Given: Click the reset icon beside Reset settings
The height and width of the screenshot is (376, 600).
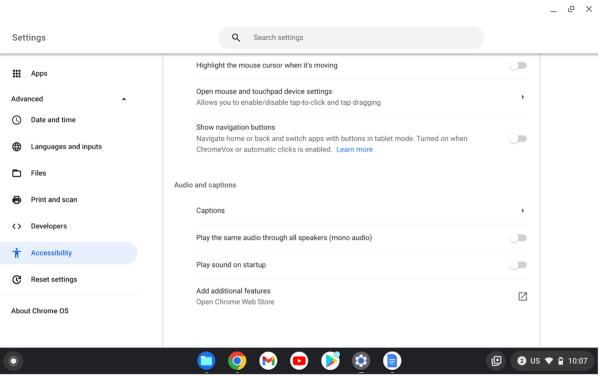Looking at the screenshot, I should coord(16,280).
